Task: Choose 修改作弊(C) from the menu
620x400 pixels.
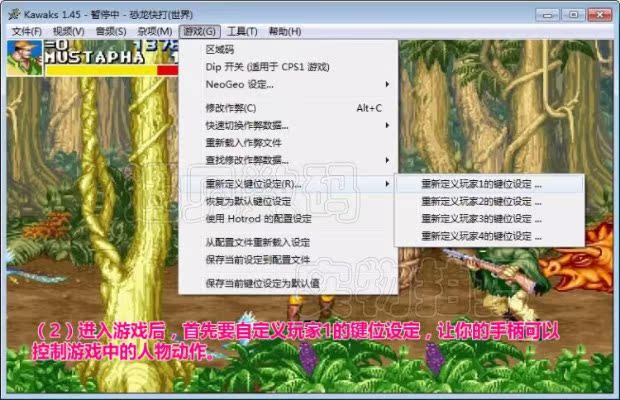Action: (288, 108)
